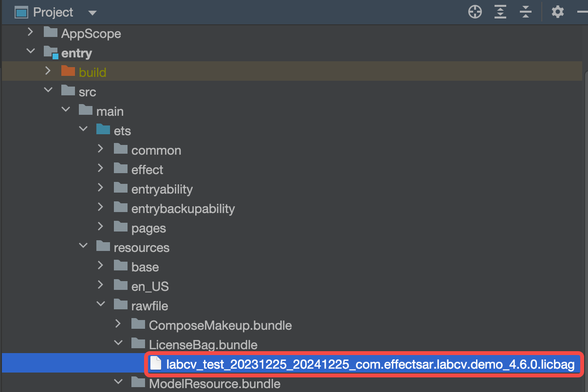Click the orange build folder icon
This screenshot has width=588, height=392.
coord(68,71)
